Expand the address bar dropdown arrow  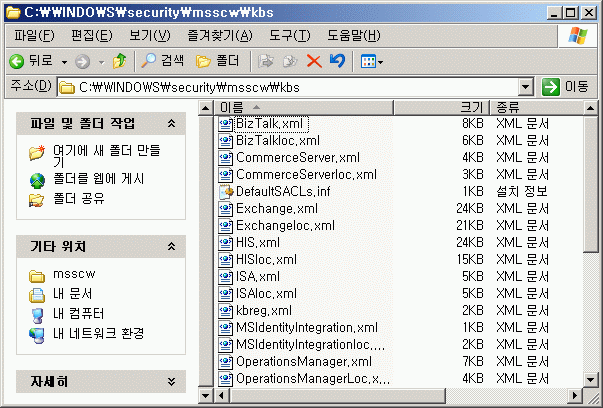click(x=526, y=87)
